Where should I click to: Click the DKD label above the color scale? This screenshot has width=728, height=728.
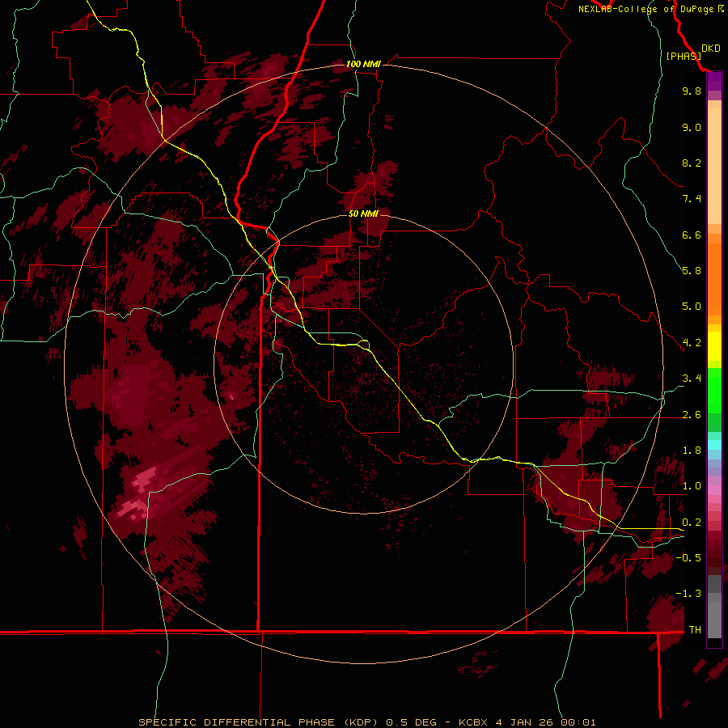(711, 49)
